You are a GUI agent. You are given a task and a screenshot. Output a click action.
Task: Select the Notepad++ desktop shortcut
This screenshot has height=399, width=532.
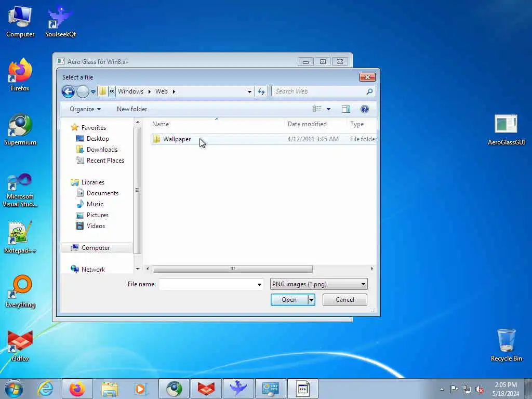click(x=20, y=237)
